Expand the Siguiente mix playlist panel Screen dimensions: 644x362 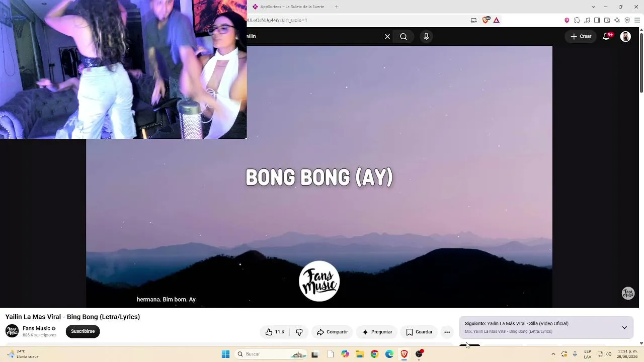(624, 328)
